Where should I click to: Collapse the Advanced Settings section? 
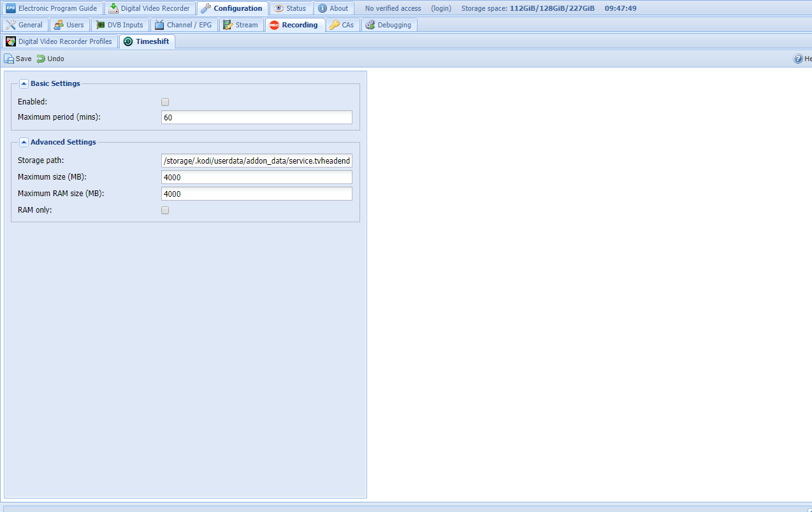tap(24, 142)
